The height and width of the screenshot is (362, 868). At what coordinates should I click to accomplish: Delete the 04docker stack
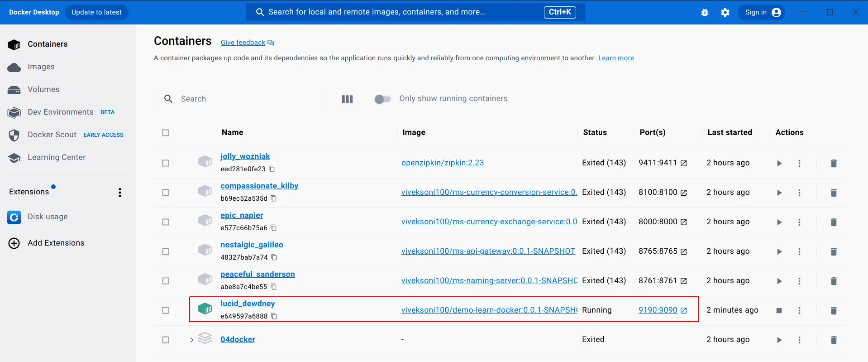(x=834, y=340)
